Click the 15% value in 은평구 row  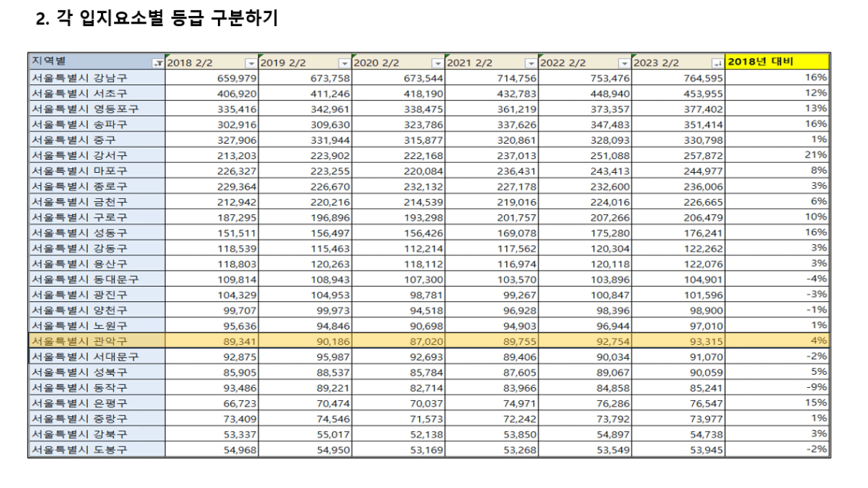click(817, 402)
